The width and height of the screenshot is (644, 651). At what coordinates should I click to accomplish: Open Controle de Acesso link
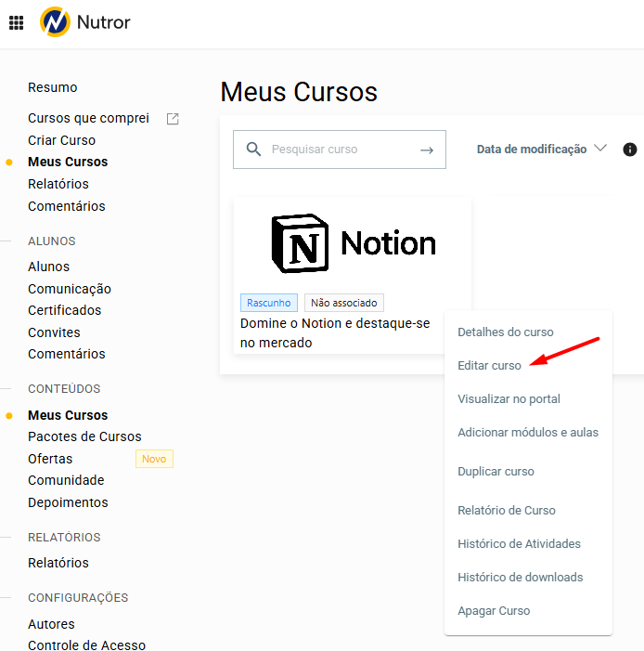[x=86, y=644]
